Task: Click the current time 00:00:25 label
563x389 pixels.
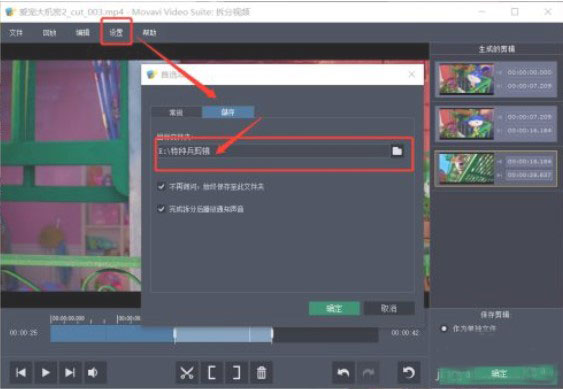Action: click(x=23, y=333)
